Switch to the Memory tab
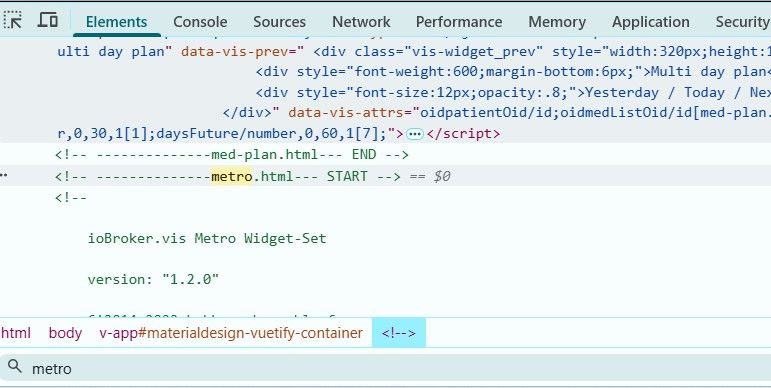 [x=557, y=22]
